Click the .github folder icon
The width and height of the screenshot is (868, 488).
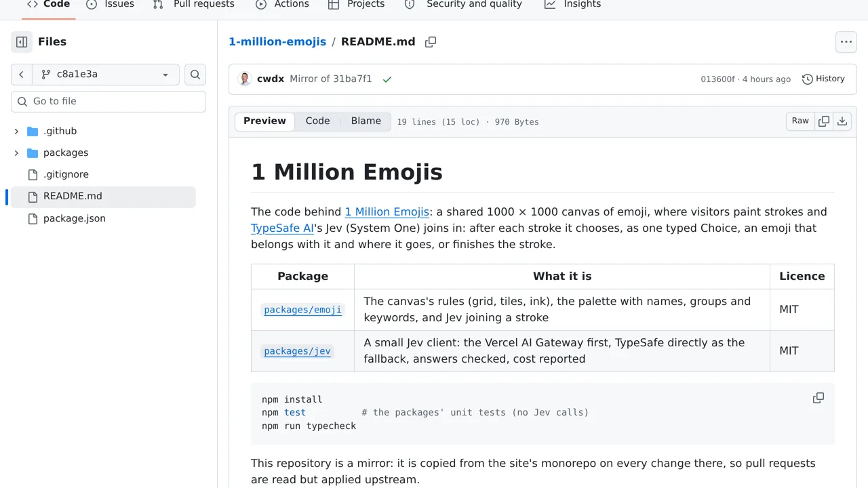(x=33, y=131)
